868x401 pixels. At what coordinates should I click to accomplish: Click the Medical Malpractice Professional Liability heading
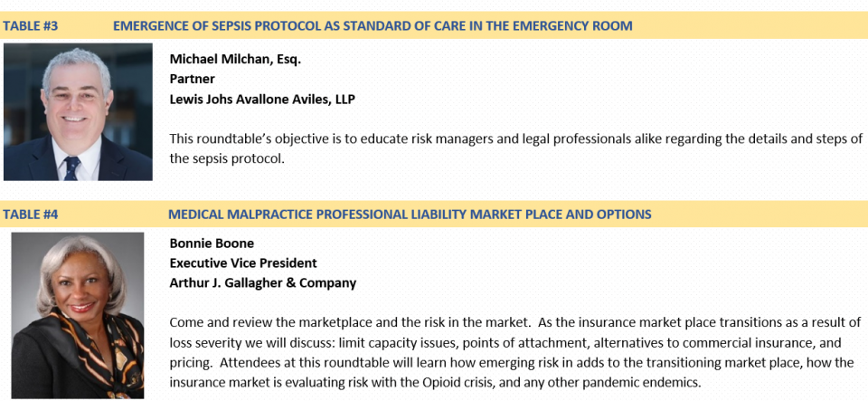click(x=410, y=215)
